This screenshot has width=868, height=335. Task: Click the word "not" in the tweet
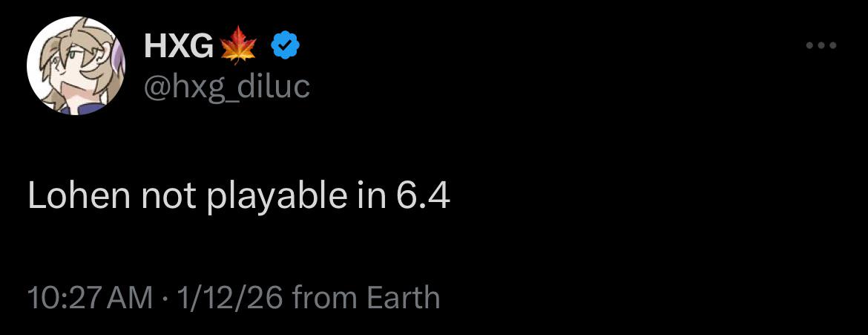170,196
